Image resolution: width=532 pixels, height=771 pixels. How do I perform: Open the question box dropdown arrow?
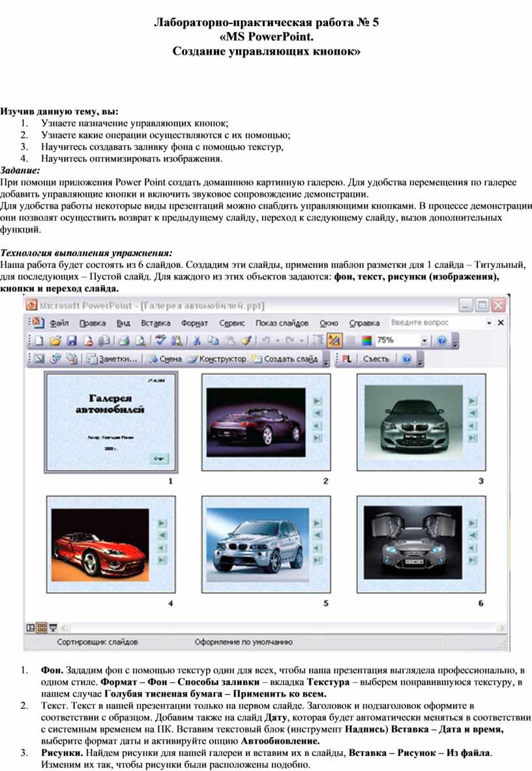coord(489,323)
